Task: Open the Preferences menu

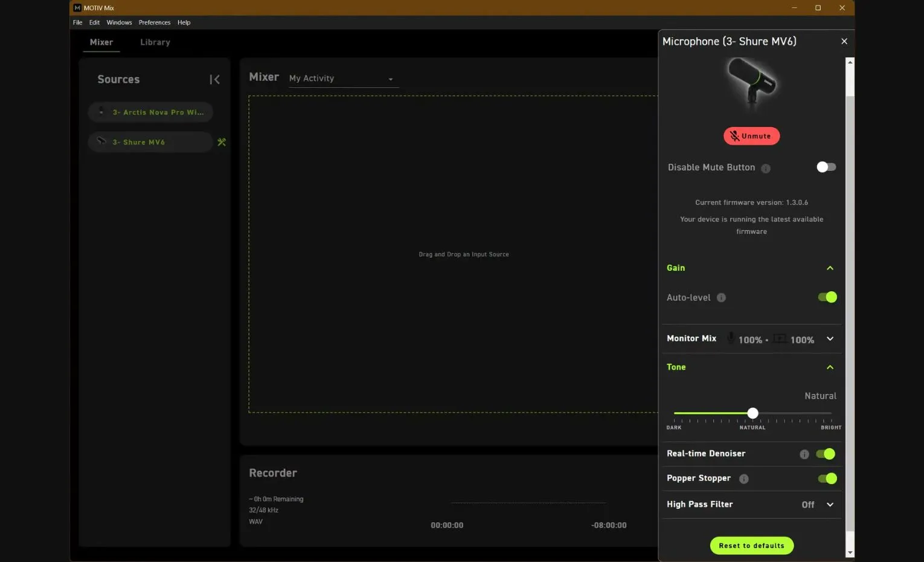Action: click(x=155, y=22)
